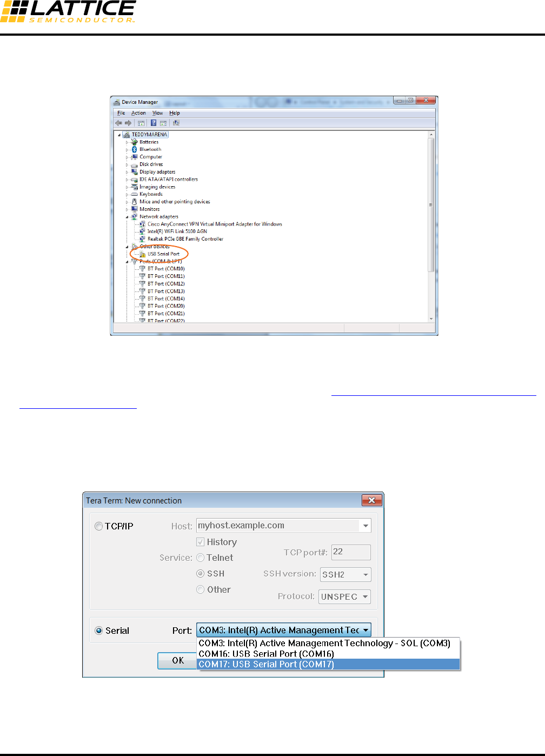Screen dimensions: 545x756
Task: Click Show/Hide Console Tree toolbar icon
Action: pos(141,123)
